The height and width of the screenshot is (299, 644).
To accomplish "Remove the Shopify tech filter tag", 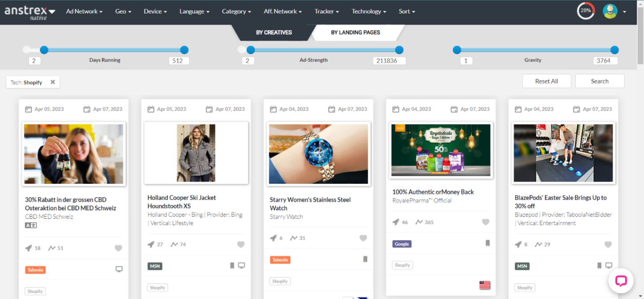I will coord(53,82).
